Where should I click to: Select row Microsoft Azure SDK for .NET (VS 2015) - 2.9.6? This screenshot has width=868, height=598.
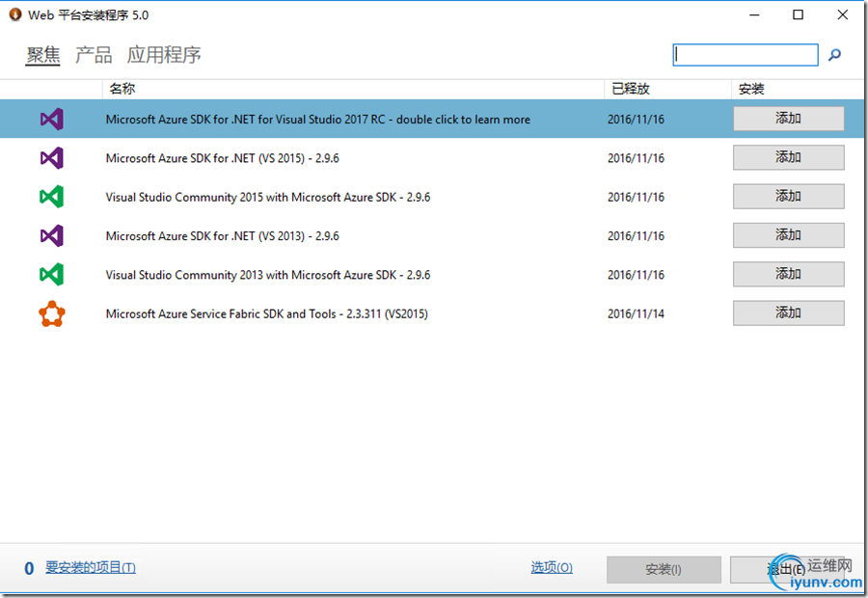coord(432,158)
